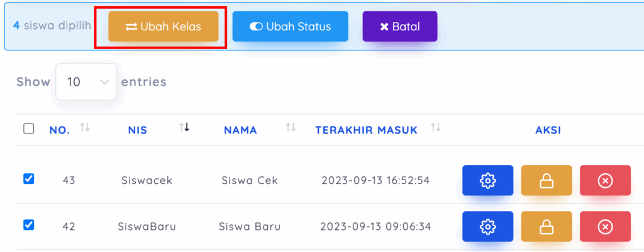The width and height of the screenshot is (644, 252).
Task: Uncheck the SiswaBaru row checkbox
Action: pos(28,224)
